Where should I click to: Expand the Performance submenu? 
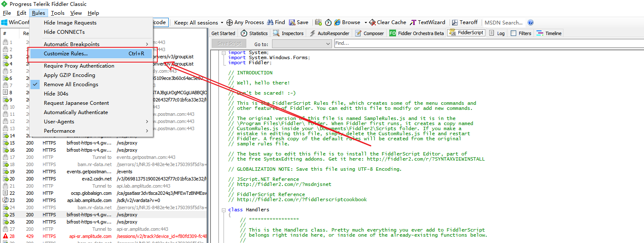point(91,131)
